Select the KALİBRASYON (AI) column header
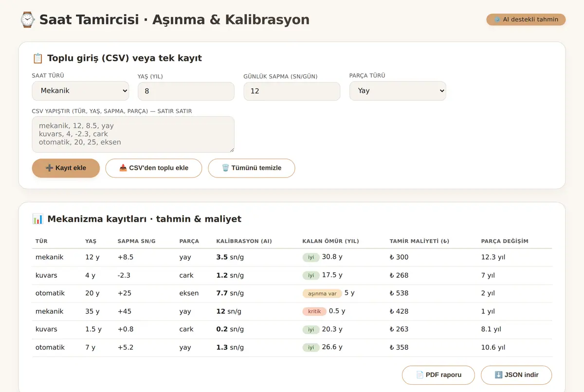The height and width of the screenshot is (392, 584). pos(244,241)
